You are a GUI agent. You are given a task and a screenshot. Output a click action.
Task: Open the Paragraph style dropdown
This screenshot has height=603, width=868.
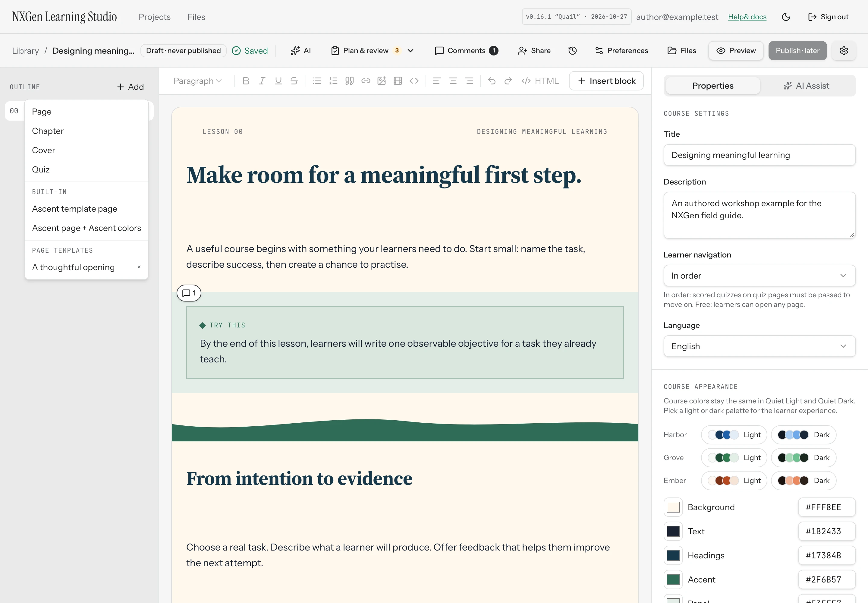pyautogui.click(x=197, y=81)
